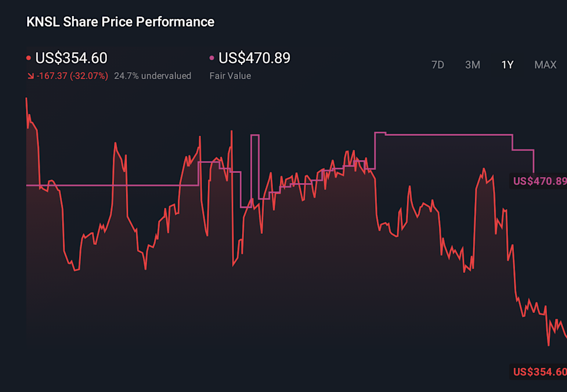The height and width of the screenshot is (392, 567).
Task: Click the 24.7% undervalued text
Action: 152,76
